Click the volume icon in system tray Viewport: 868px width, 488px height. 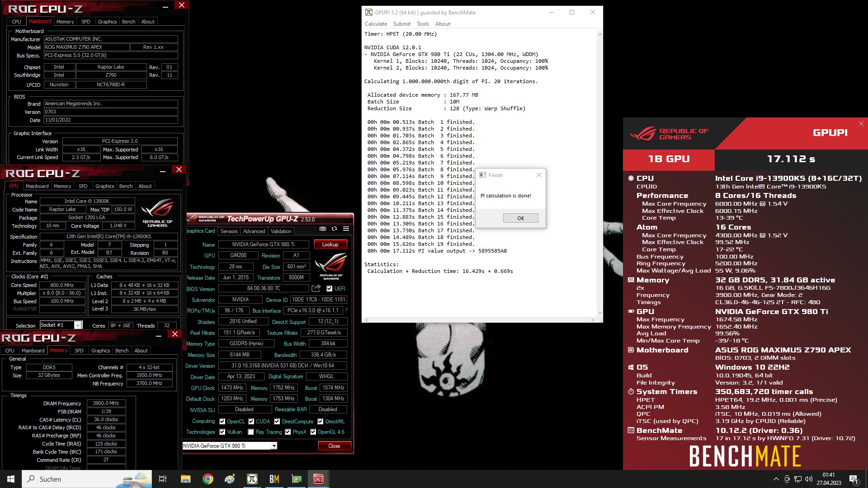coord(809,479)
